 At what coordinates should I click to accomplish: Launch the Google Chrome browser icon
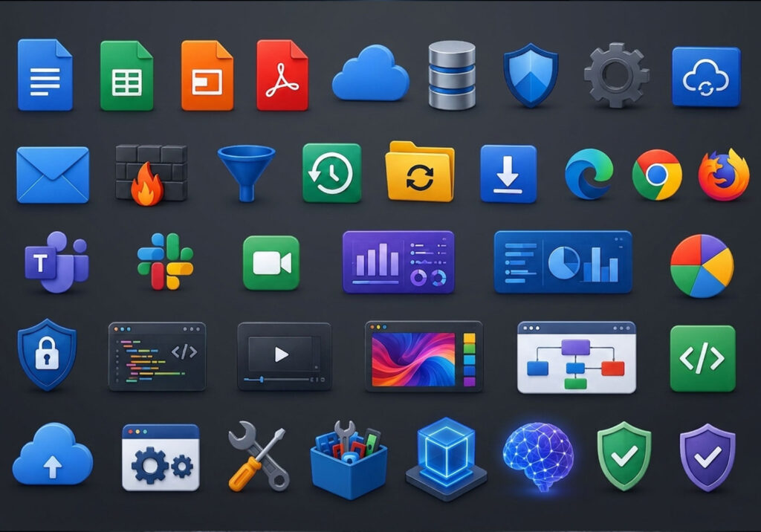pyautogui.click(x=657, y=175)
